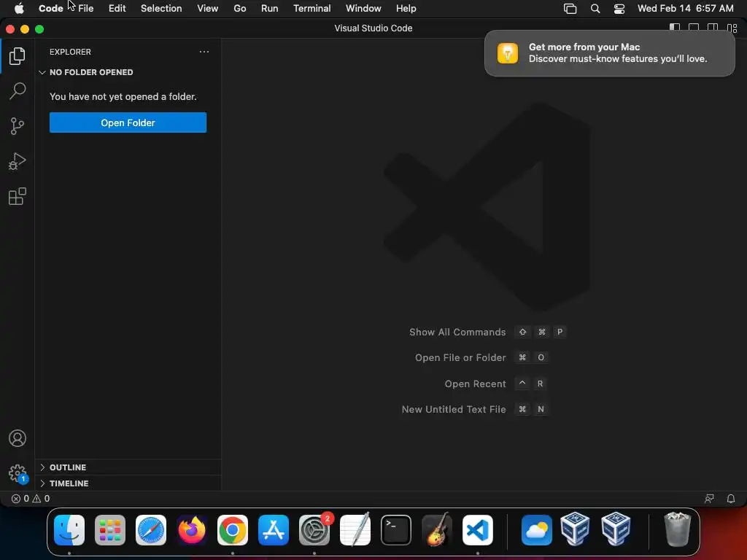Open Terminal from the Dock

click(396, 530)
